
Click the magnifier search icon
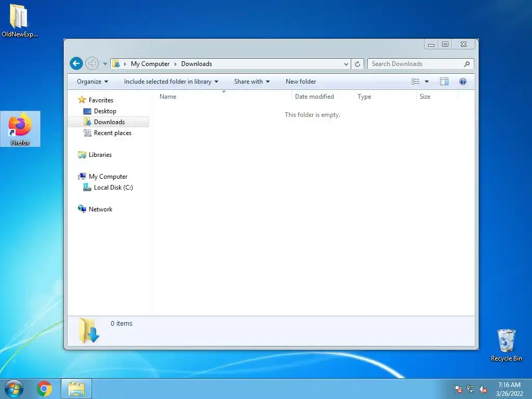pyautogui.click(x=467, y=64)
